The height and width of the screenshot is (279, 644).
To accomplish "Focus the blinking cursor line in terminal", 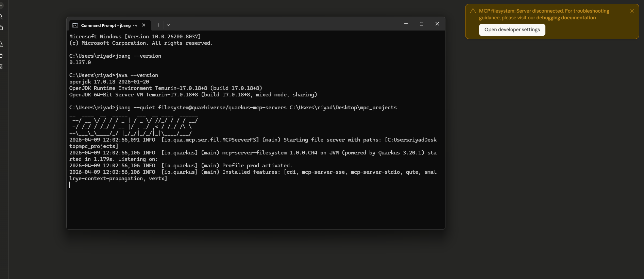I will pyautogui.click(x=70, y=185).
